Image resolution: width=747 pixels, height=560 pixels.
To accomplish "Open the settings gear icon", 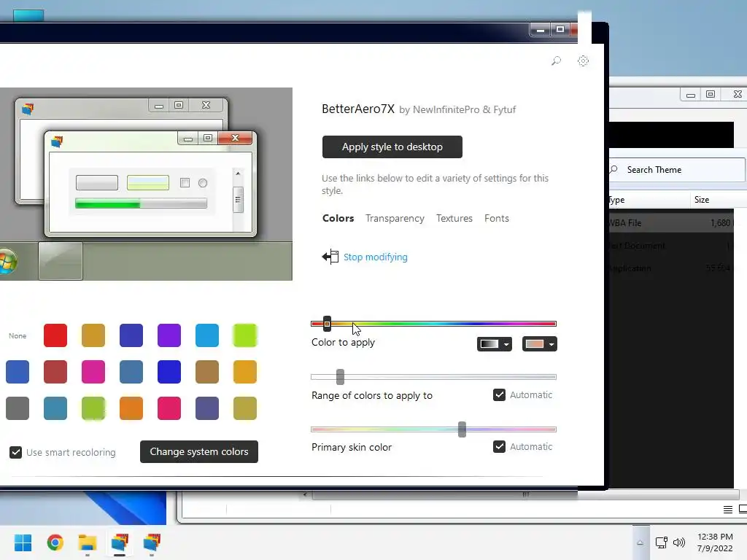I will coord(583,61).
